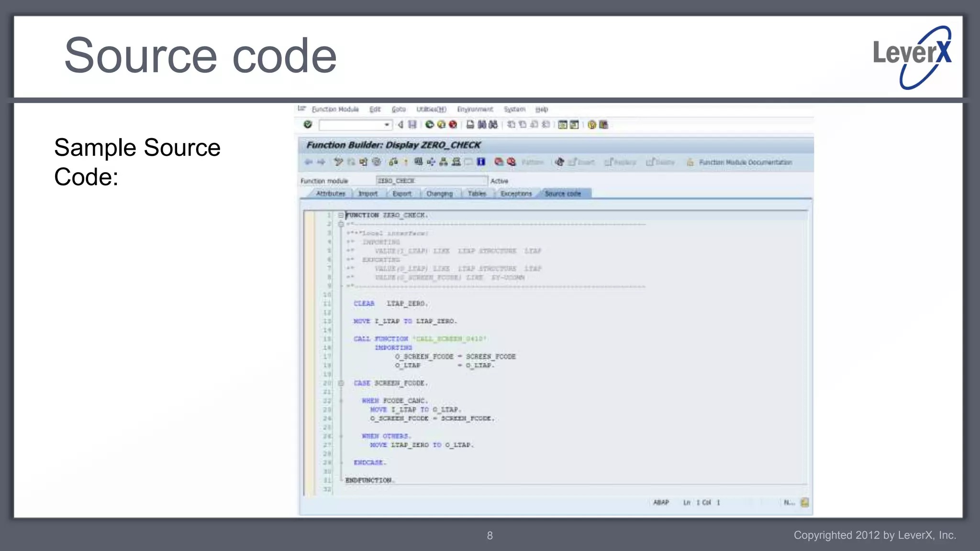This screenshot has width=980, height=551.
Task: Click the Insert button
Action: (581, 162)
